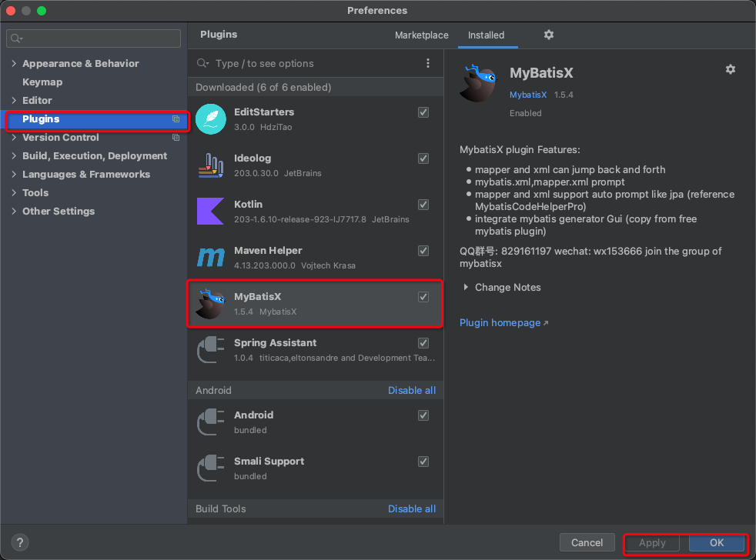Image resolution: width=756 pixels, height=560 pixels.
Task: Open the plugin search options kebab menu
Action: coord(428,63)
